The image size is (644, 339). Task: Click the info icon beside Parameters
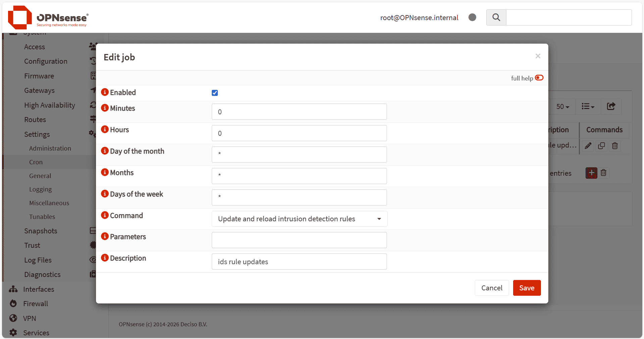click(x=105, y=236)
